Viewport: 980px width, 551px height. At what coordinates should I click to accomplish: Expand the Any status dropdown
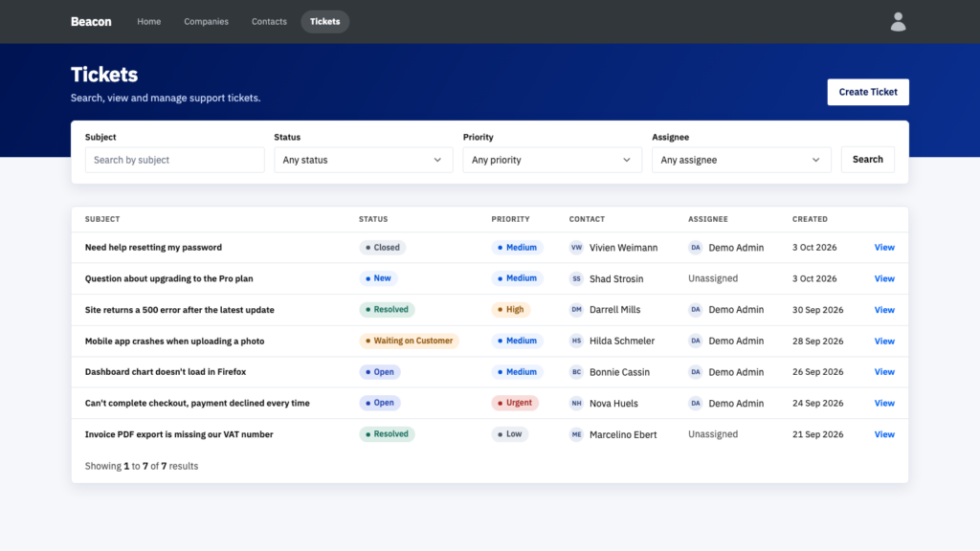pos(363,160)
